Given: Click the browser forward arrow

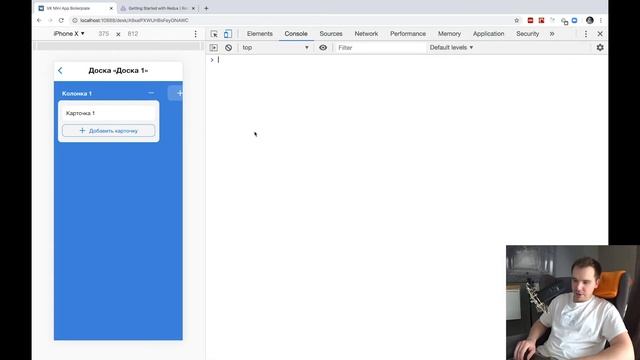Looking at the screenshot, I should tap(50, 20).
